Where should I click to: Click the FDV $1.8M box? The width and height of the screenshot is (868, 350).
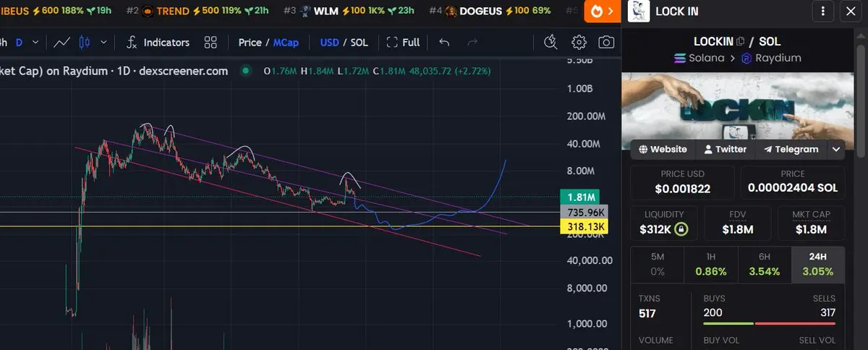pos(738,223)
